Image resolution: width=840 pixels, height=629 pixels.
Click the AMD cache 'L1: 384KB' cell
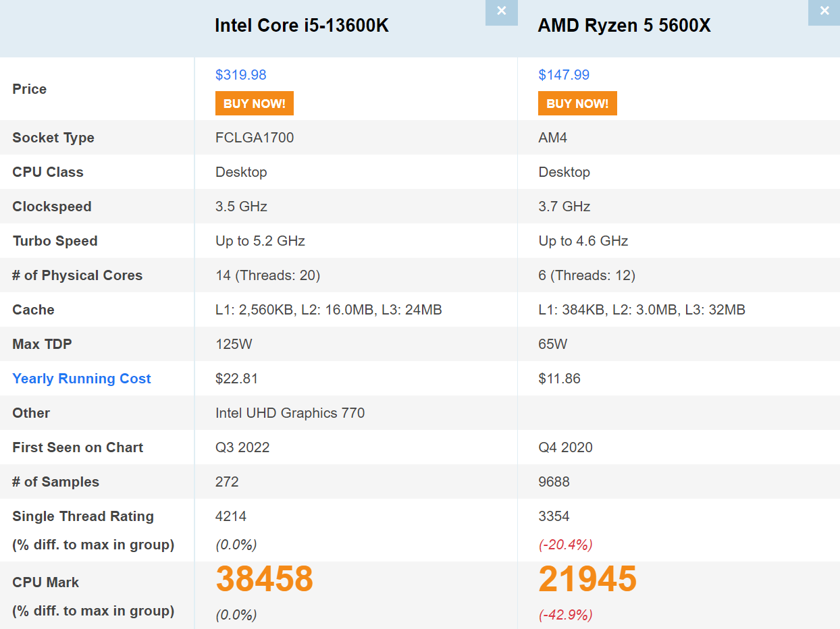click(x=642, y=310)
